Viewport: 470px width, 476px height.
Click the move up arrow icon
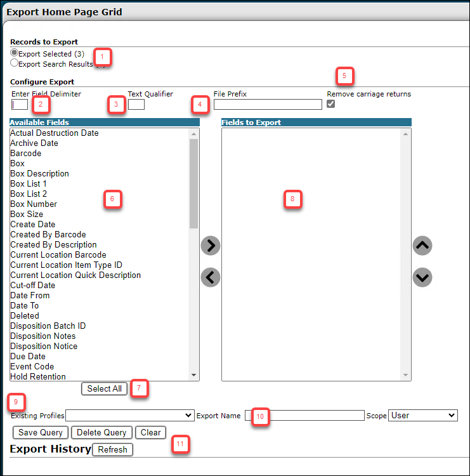point(422,246)
